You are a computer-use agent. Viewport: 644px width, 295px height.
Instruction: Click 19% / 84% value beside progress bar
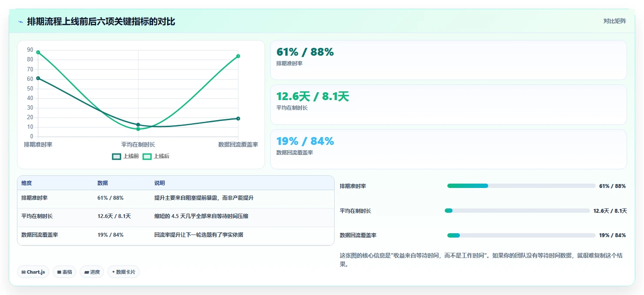(x=612, y=235)
